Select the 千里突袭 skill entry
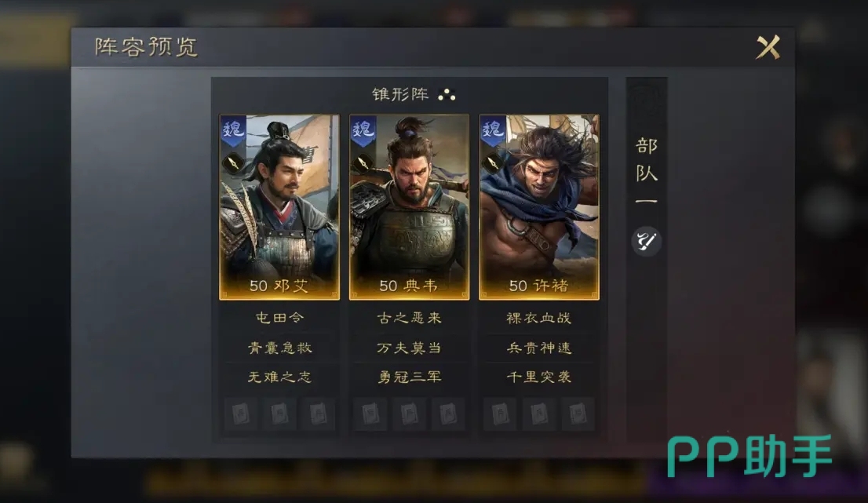 539,377
